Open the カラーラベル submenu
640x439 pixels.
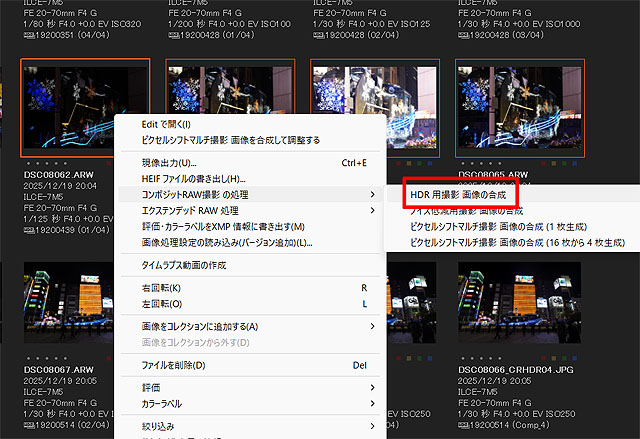[164, 403]
